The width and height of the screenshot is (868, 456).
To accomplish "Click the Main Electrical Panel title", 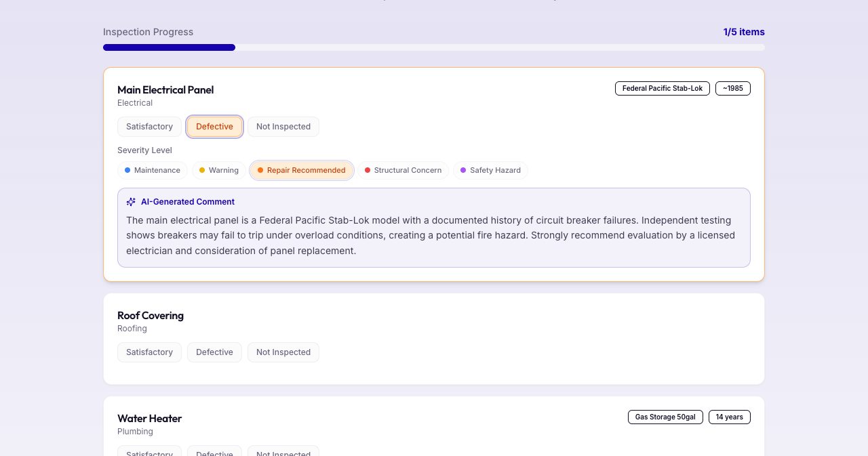I will 165,89.
